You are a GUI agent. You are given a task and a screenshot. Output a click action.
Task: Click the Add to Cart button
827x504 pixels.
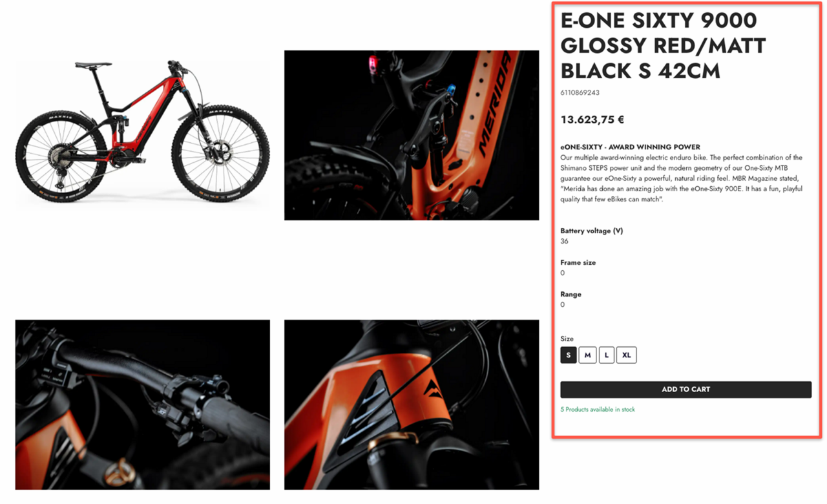point(686,390)
